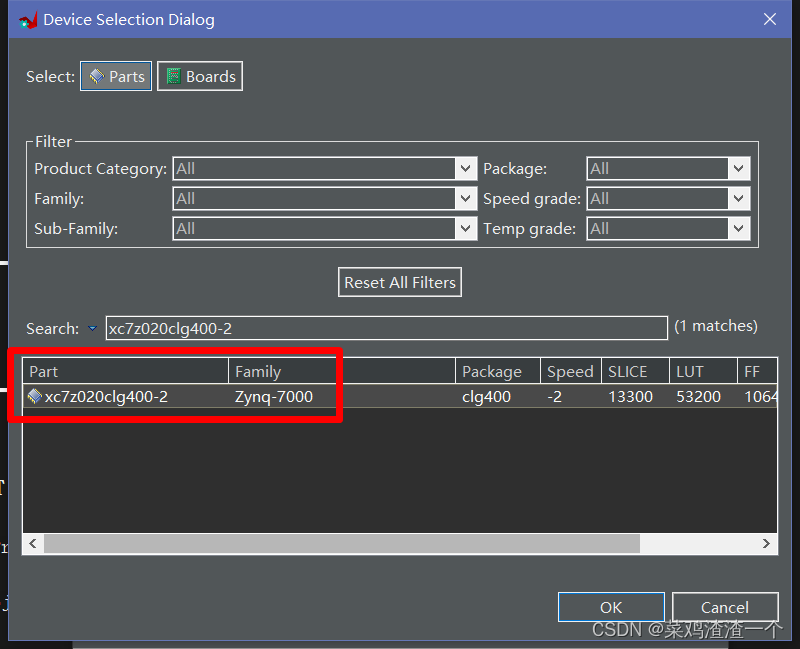Open the search options arrow next to Search
The image size is (800, 649).
click(x=92, y=328)
